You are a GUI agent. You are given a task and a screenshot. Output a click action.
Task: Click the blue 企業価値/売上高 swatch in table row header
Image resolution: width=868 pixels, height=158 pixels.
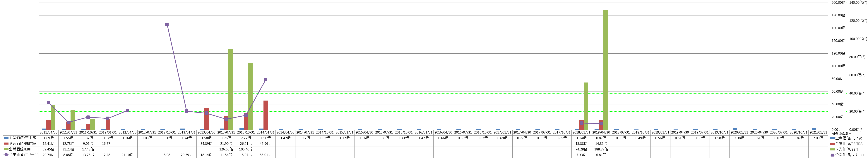(x=6, y=138)
